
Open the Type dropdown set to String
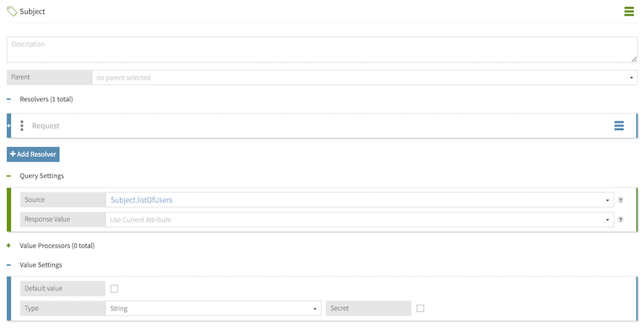pyautogui.click(x=213, y=309)
